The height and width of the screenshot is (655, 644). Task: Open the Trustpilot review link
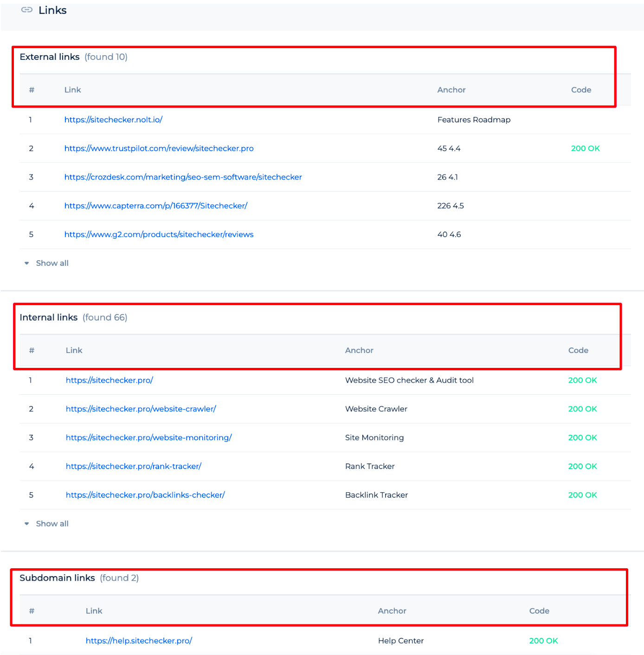click(159, 148)
